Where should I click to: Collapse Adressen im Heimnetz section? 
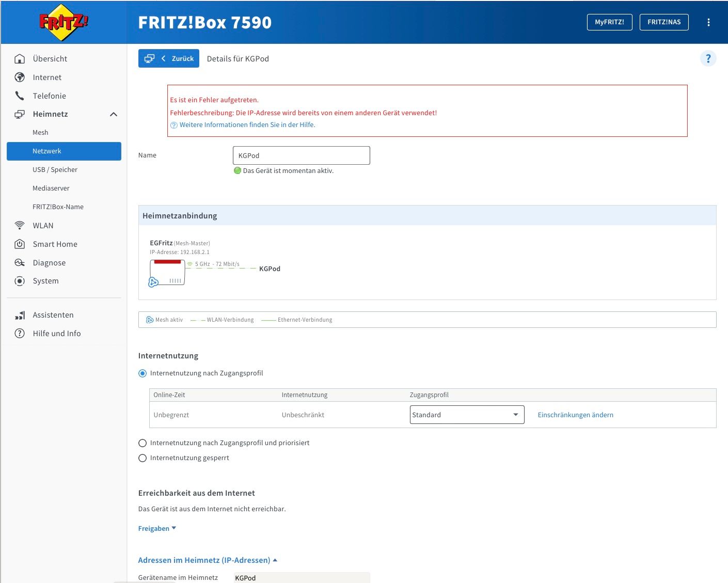[208, 560]
